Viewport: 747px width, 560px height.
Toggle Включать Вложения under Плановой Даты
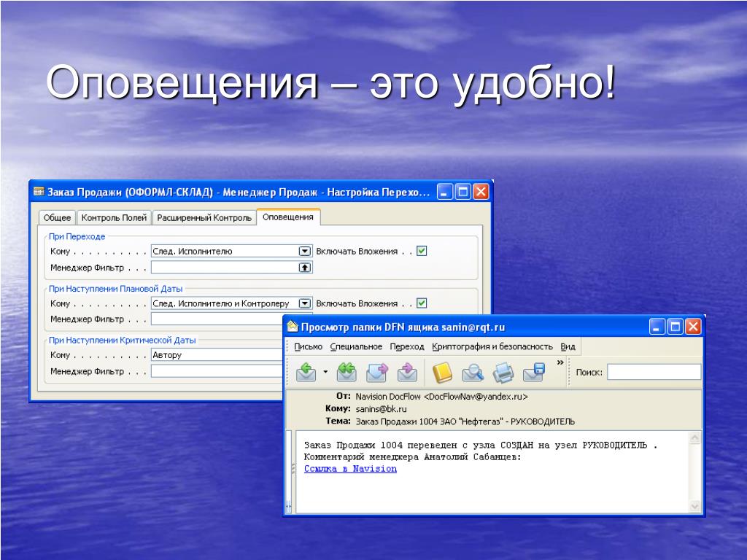[422, 303]
